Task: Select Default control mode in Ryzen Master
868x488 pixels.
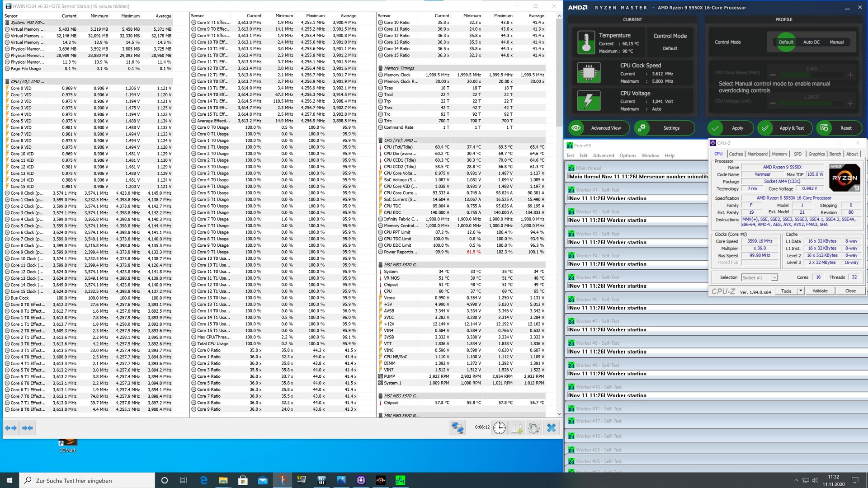Action: point(786,42)
